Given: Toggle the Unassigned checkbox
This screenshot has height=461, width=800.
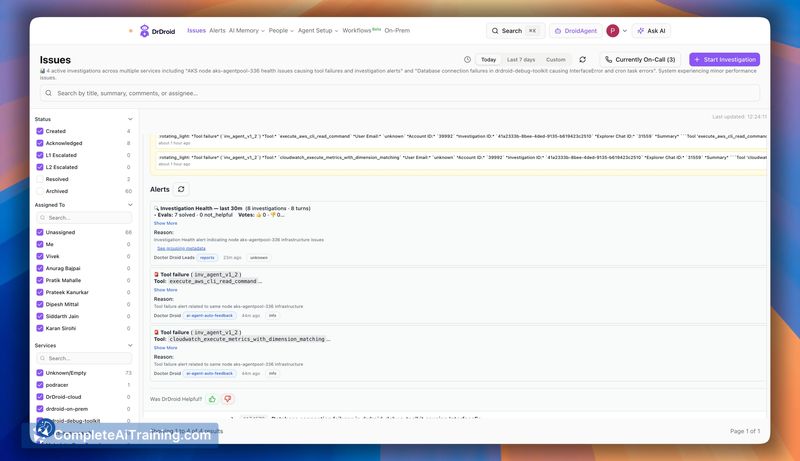Looking at the screenshot, I should click(x=40, y=232).
